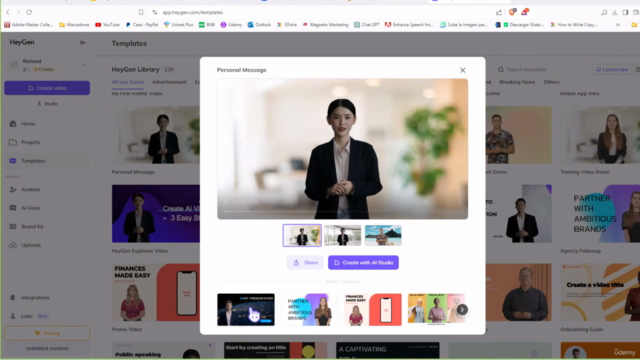
Task: Open the AI Presentation similar template thumbnail
Action: tap(246, 310)
